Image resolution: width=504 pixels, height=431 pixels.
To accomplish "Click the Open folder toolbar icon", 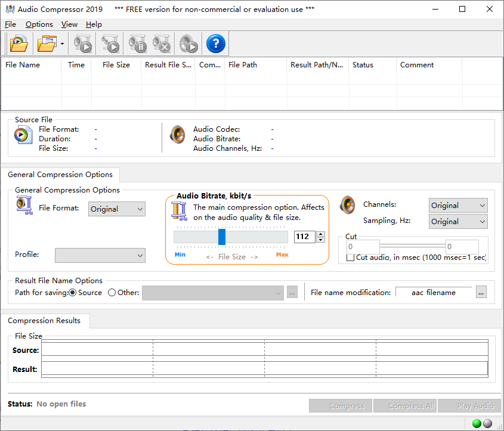I will [47, 44].
